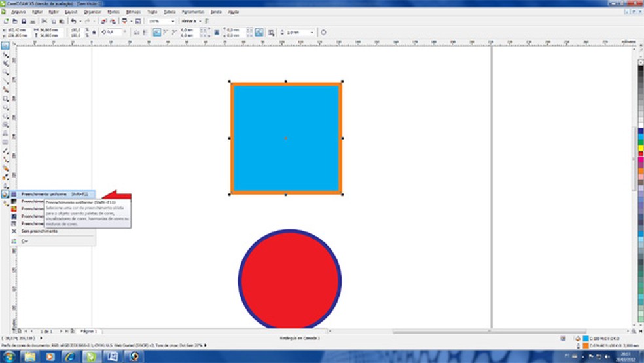Click the Undo arrow icon
Image resolution: width=644 pixels, height=363 pixels.
[73, 21]
